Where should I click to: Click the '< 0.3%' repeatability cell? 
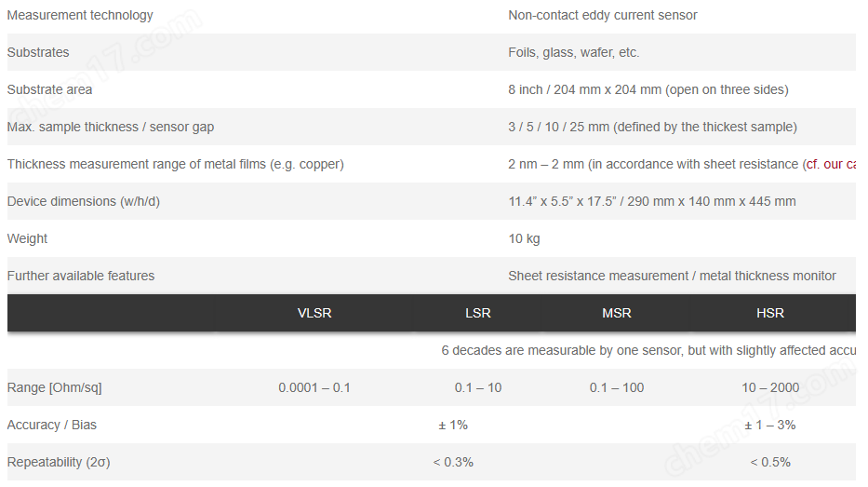point(453,462)
